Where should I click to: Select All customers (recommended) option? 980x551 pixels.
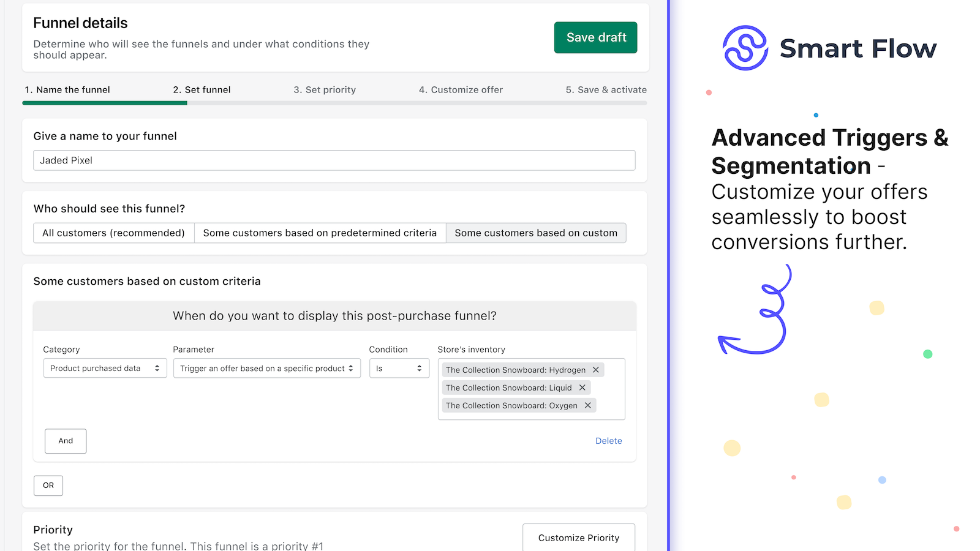click(113, 233)
